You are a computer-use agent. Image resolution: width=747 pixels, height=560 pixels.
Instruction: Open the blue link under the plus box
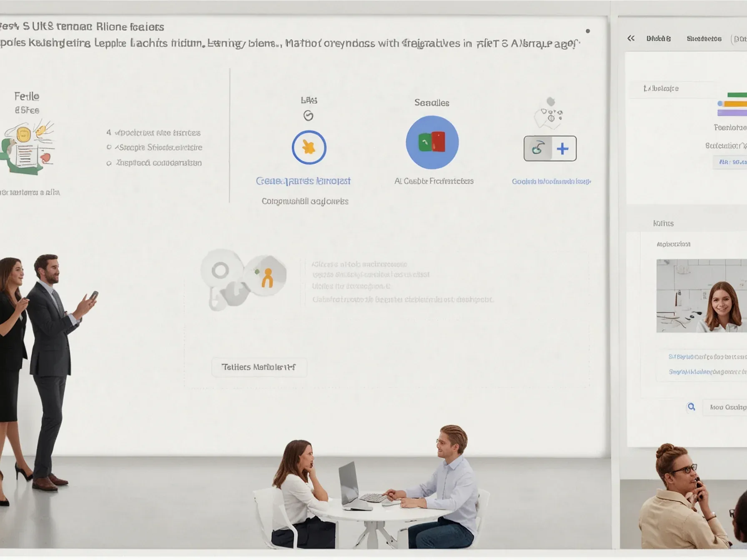[551, 182]
